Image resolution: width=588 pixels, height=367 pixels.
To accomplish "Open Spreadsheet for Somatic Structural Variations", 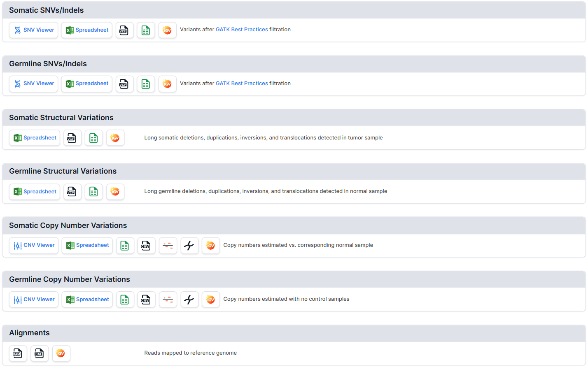I will pyautogui.click(x=35, y=138).
